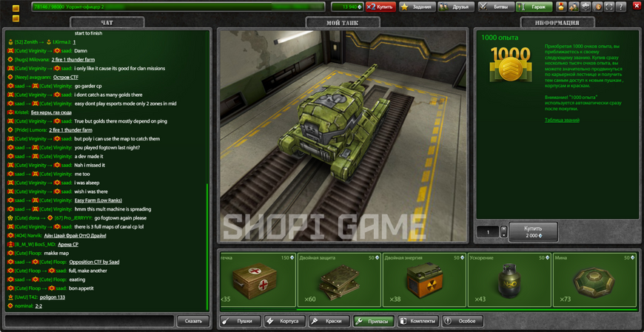Select the Мина supply card
Viewport: 644px width, 332px height.
(x=594, y=280)
